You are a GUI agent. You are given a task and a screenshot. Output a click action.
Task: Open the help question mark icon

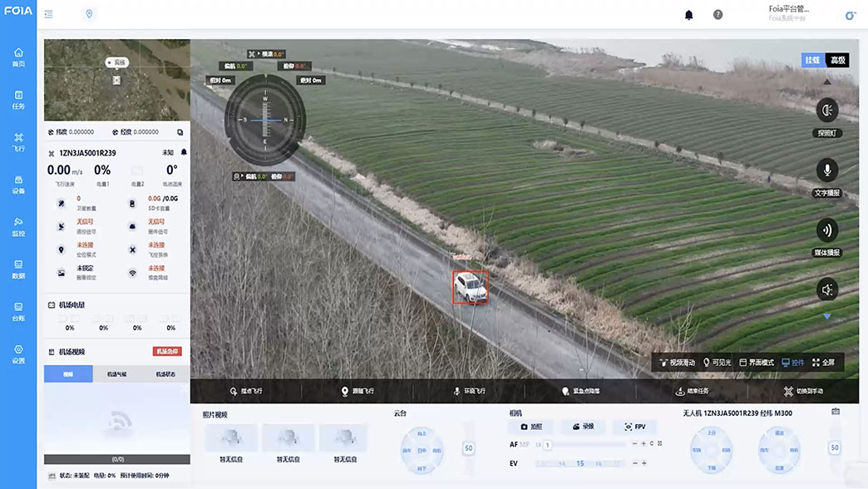pyautogui.click(x=718, y=15)
